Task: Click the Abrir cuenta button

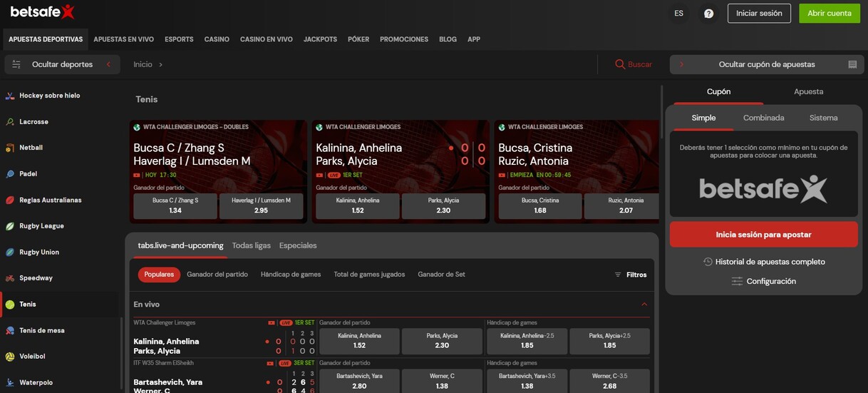Action: click(830, 14)
